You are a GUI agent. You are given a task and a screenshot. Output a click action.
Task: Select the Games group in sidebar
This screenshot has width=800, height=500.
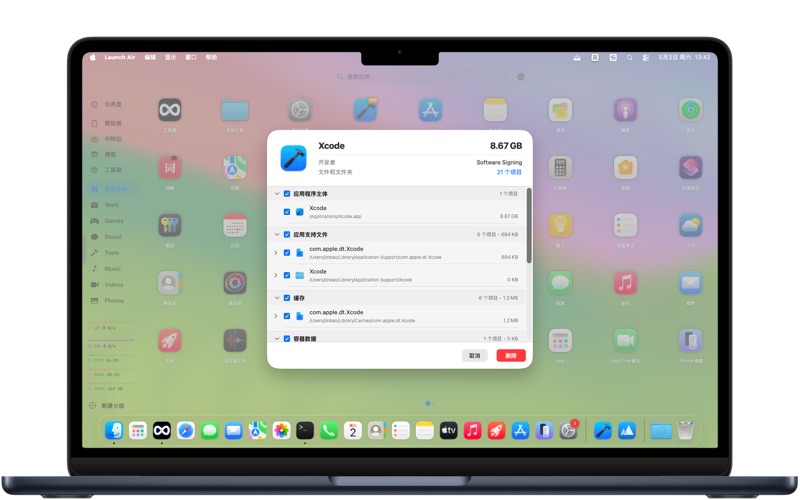click(x=107, y=221)
